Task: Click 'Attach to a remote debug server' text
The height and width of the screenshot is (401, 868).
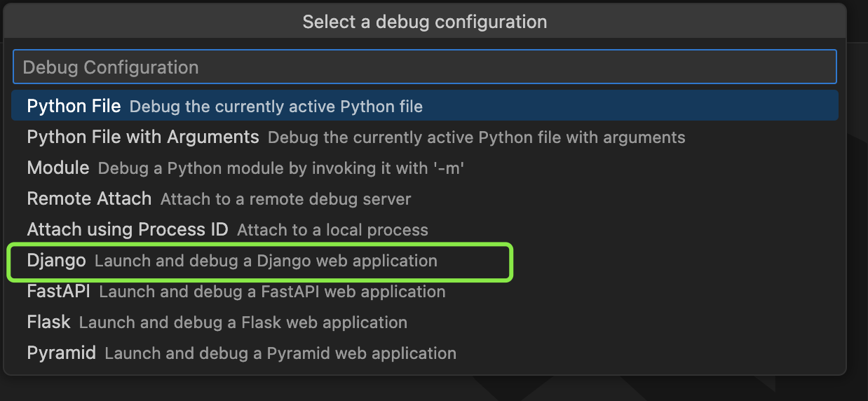Action: [285, 199]
